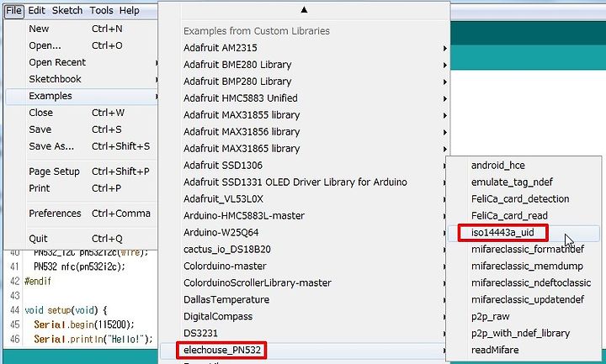The image size is (606, 364).
Task: Choose Save As... from the File menu
Action: click(82, 146)
